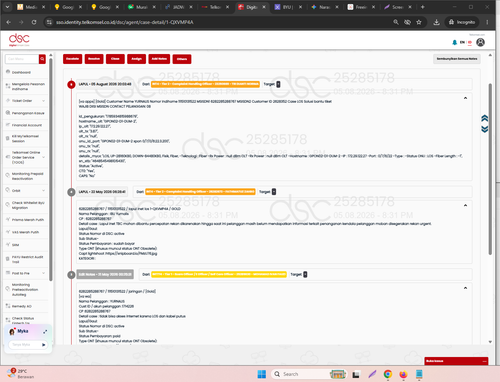Click the double up arrow icon

[x=485, y=118]
